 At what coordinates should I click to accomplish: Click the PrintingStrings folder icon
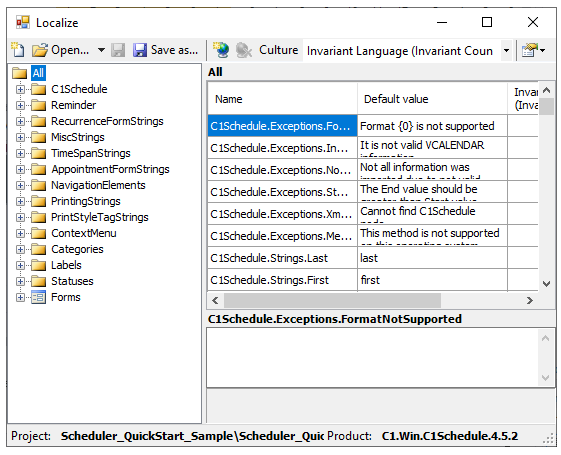pos(39,201)
